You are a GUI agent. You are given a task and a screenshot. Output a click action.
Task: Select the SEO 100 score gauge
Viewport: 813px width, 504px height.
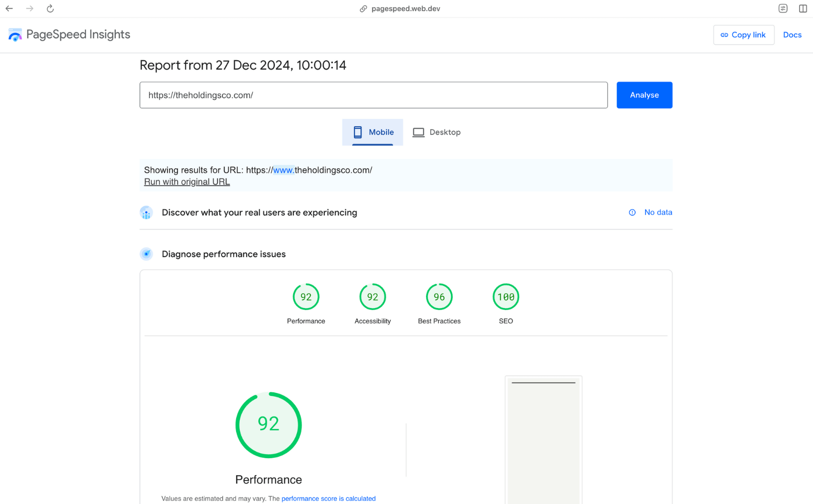[506, 297]
